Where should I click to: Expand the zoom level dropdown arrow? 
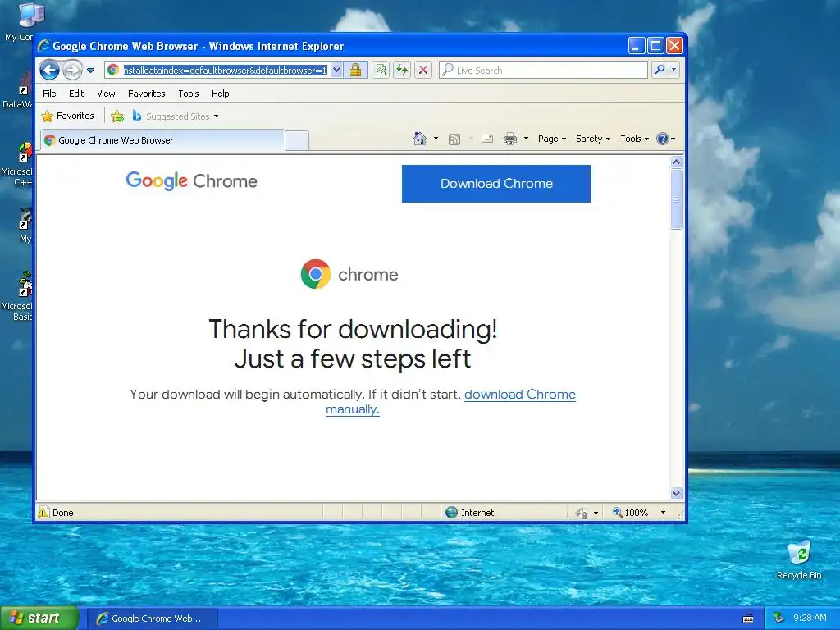pos(663,513)
